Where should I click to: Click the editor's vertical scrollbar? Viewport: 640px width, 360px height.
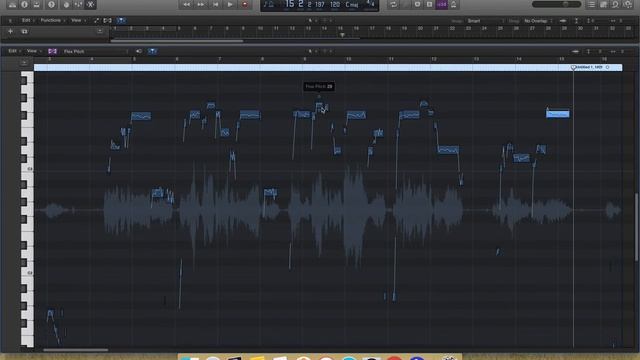[636, 227]
